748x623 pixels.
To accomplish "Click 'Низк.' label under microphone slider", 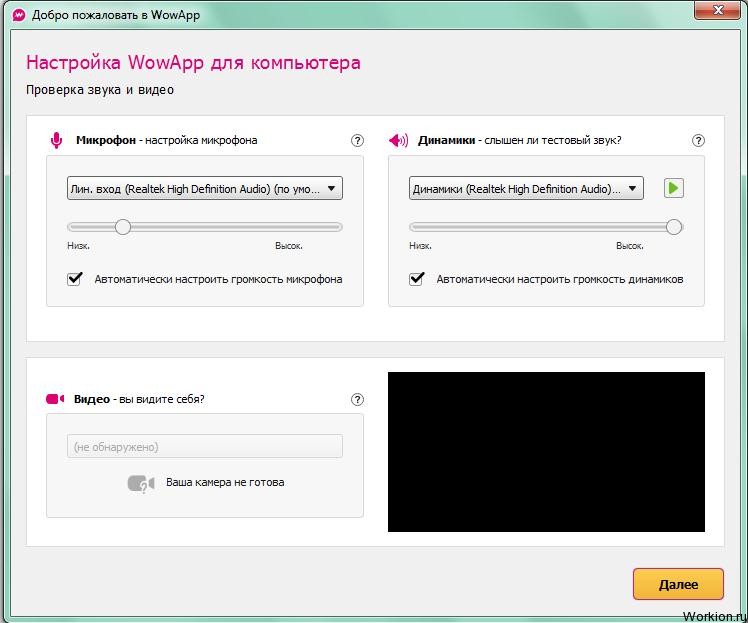I will (78, 246).
